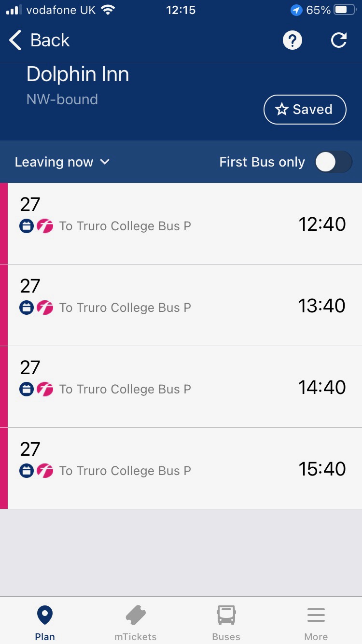Open the Buses tab
Image resolution: width=362 pixels, height=644 pixels.
coord(226,622)
